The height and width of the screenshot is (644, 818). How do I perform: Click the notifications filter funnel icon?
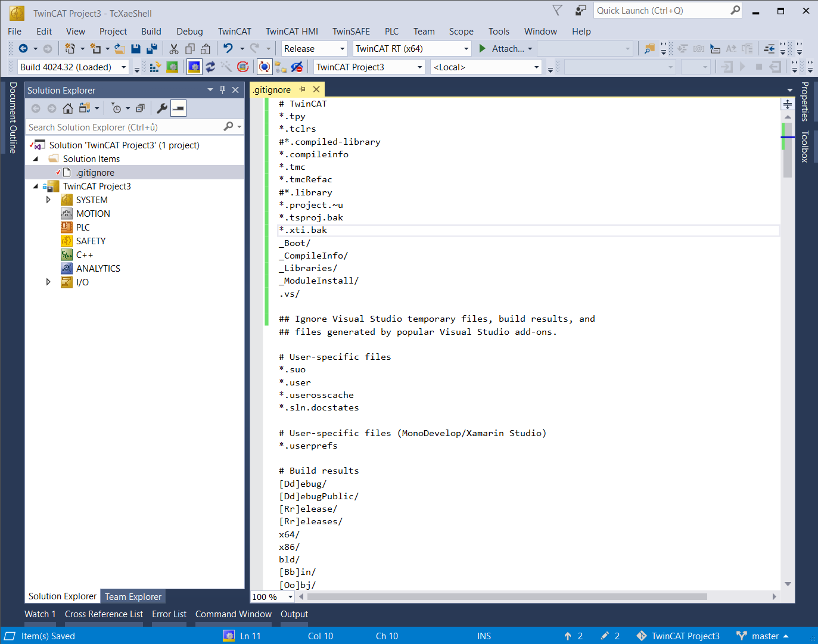pos(558,10)
